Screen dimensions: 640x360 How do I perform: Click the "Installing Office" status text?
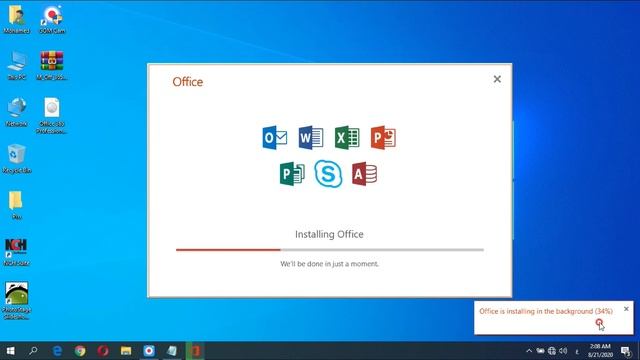point(329,234)
